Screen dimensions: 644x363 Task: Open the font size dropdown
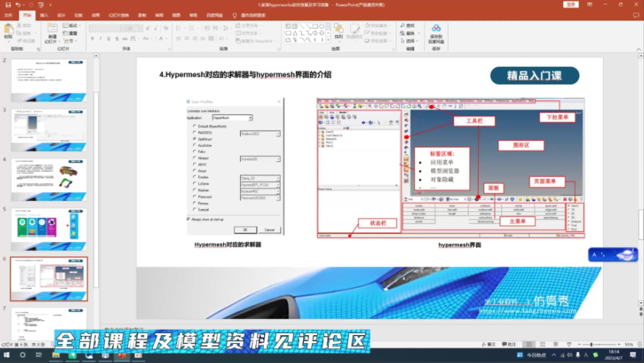pos(140,28)
